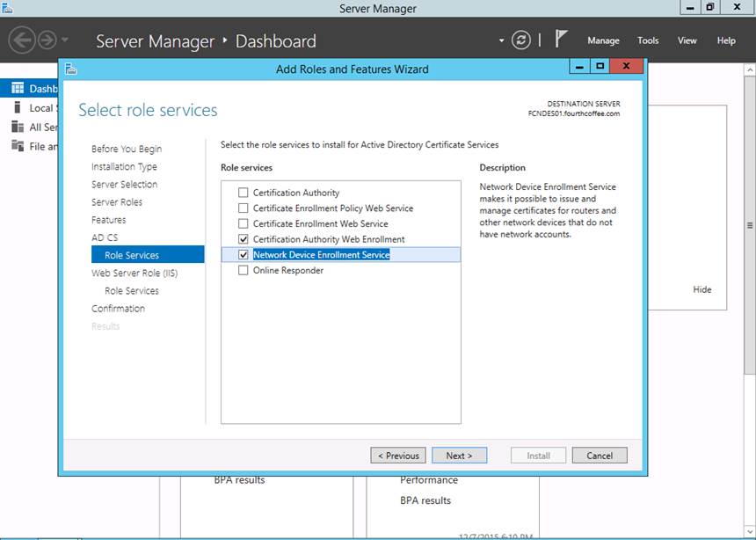756x540 pixels.
Task: Click the All Servers sidebar icon
Action: (x=18, y=128)
